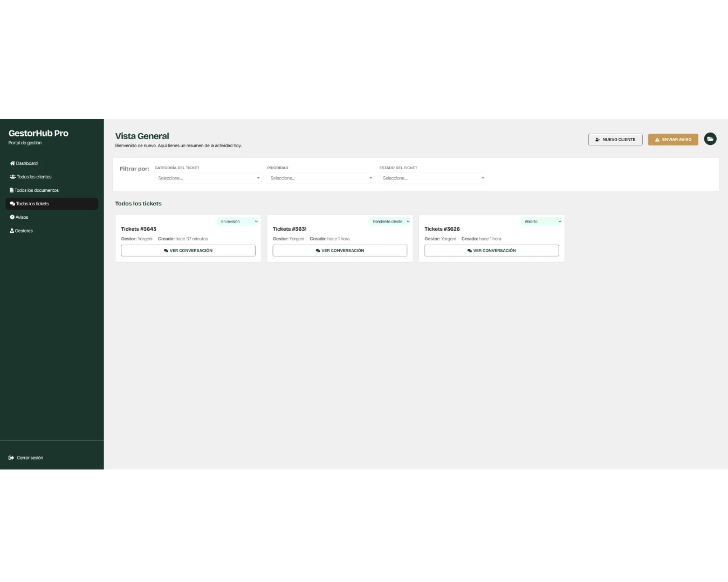View conversation for ticket #3631

pyautogui.click(x=340, y=251)
